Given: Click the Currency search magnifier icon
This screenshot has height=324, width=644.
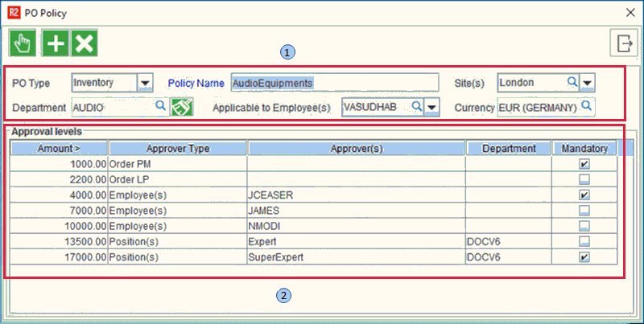Looking at the screenshot, I should [x=587, y=106].
